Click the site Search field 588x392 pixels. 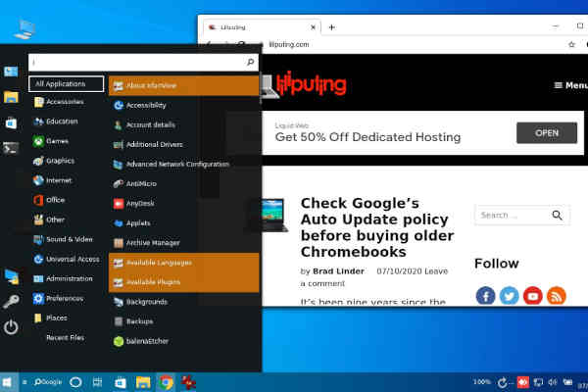click(x=522, y=215)
